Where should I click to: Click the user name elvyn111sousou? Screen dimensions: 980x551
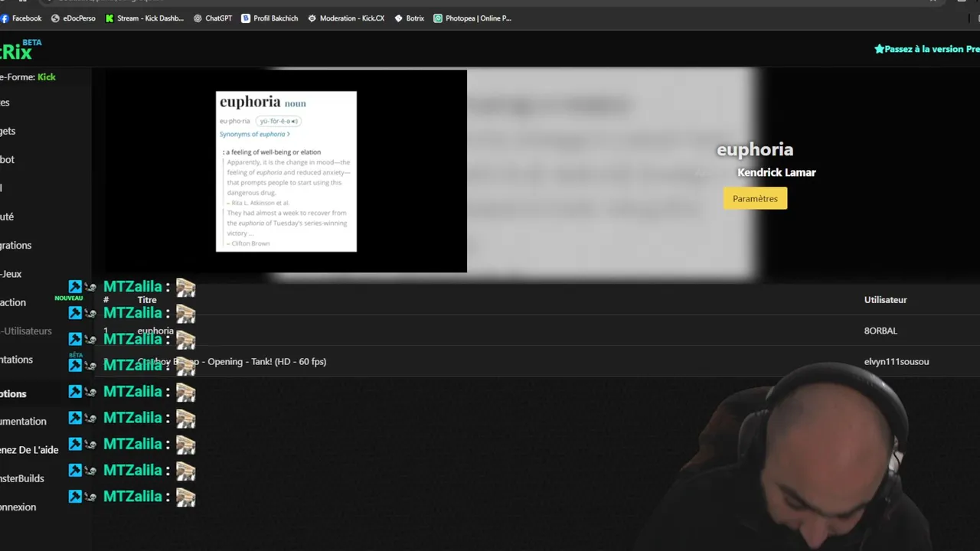click(x=897, y=361)
